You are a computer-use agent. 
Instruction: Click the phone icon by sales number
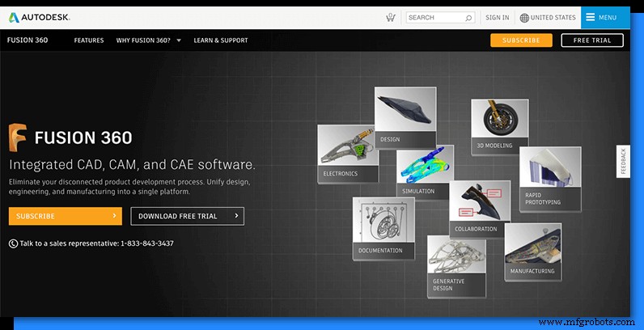point(14,243)
